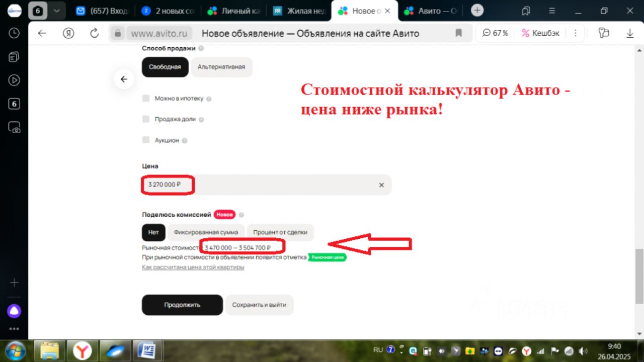Viewport: 644px width, 362px height.
Task: Click the Yandex home 'Я' icon
Action: (x=68, y=33)
